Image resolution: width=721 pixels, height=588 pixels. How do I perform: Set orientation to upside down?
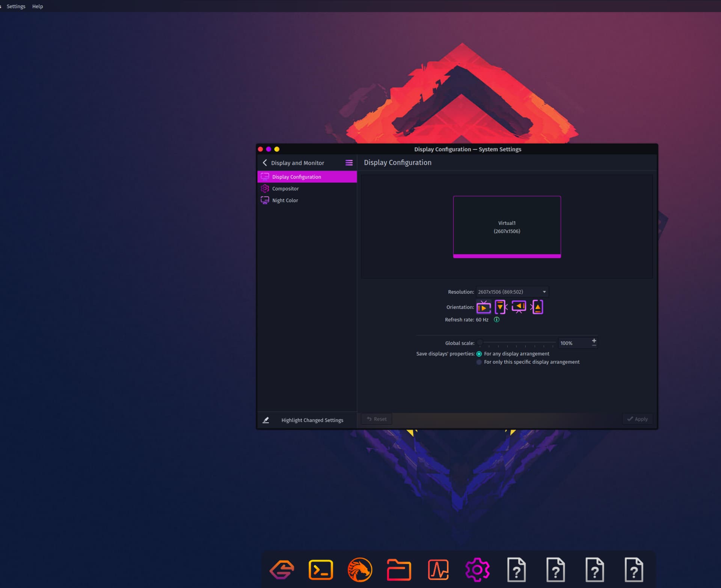519,307
